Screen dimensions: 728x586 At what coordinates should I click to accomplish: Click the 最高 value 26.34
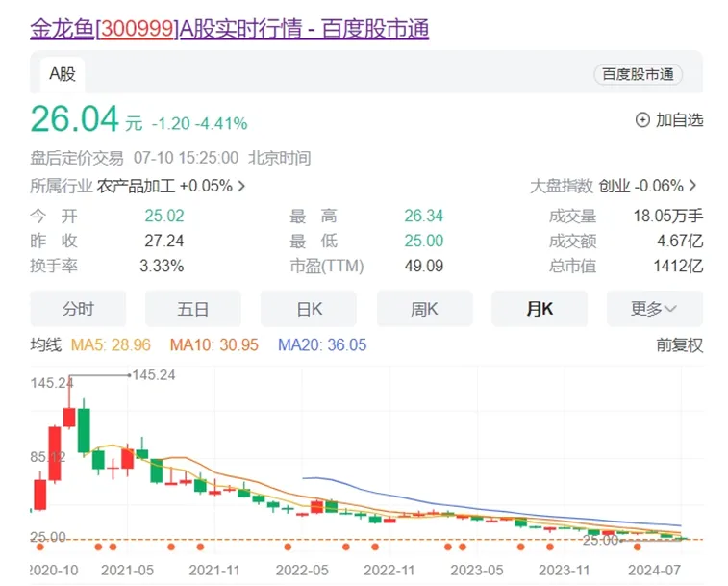click(423, 217)
